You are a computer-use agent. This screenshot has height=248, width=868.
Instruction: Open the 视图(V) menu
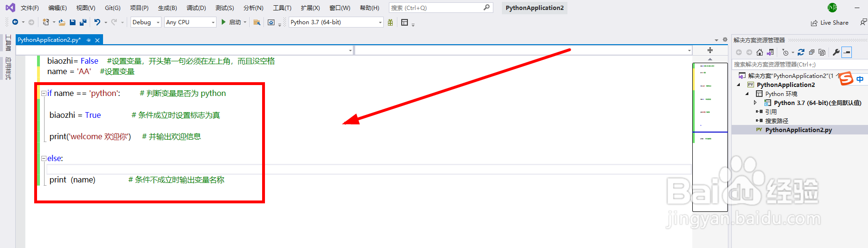[85, 8]
